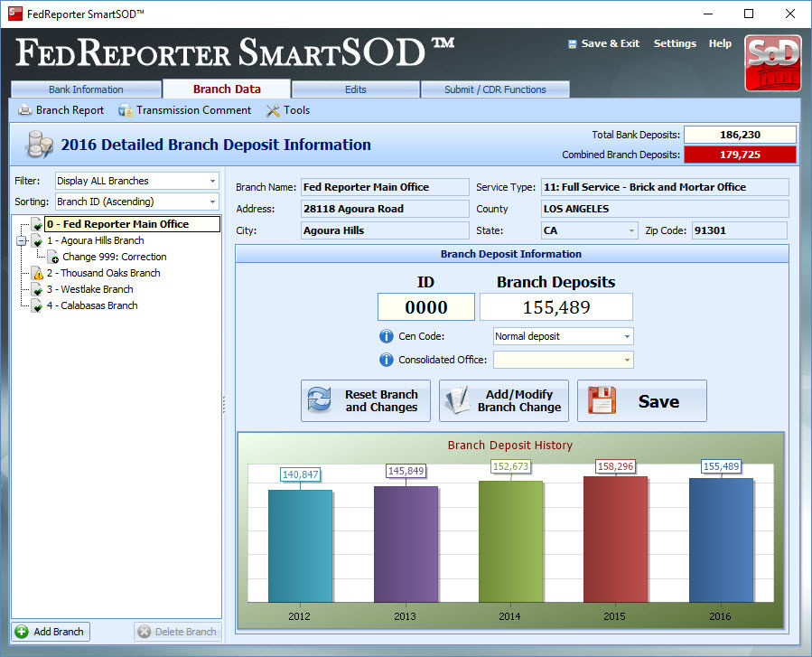
Task: Click Reset Branch and Changes button
Action: (366, 400)
